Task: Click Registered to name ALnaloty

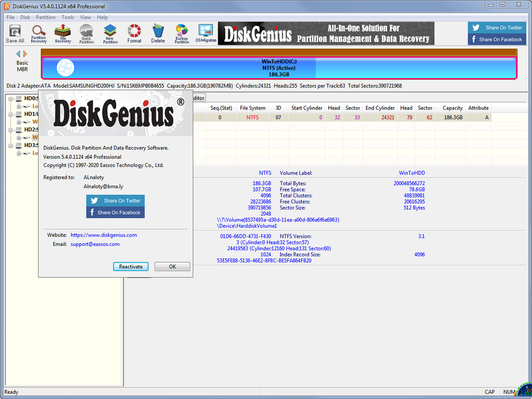Action: [94, 177]
